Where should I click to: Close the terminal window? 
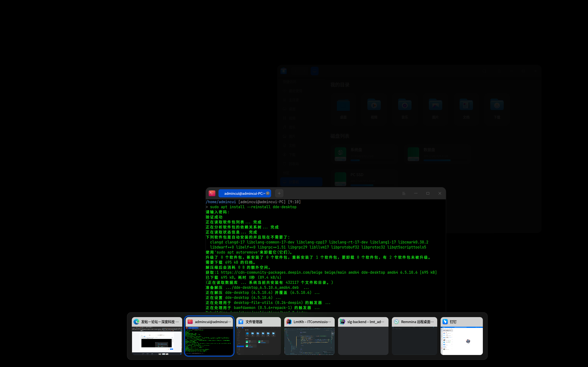[x=440, y=193]
